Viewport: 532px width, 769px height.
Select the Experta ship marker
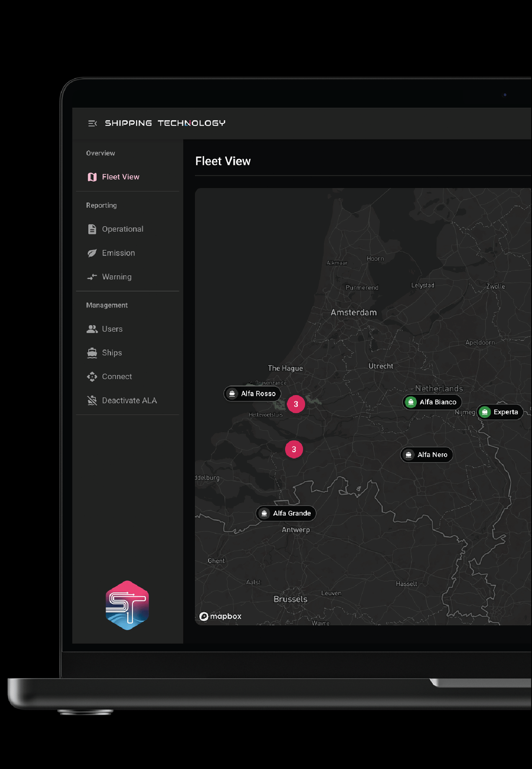500,412
